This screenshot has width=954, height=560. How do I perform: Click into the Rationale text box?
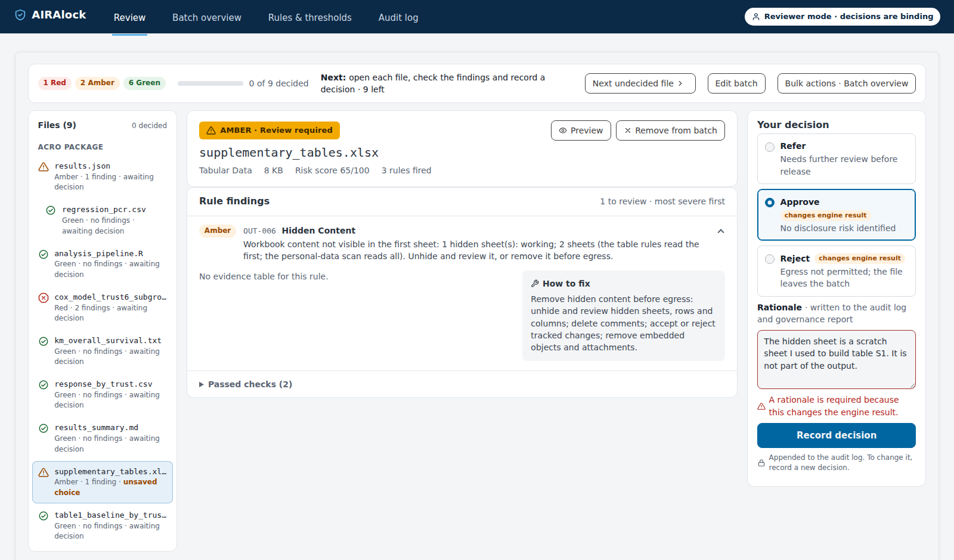pyautogui.click(x=836, y=359)
